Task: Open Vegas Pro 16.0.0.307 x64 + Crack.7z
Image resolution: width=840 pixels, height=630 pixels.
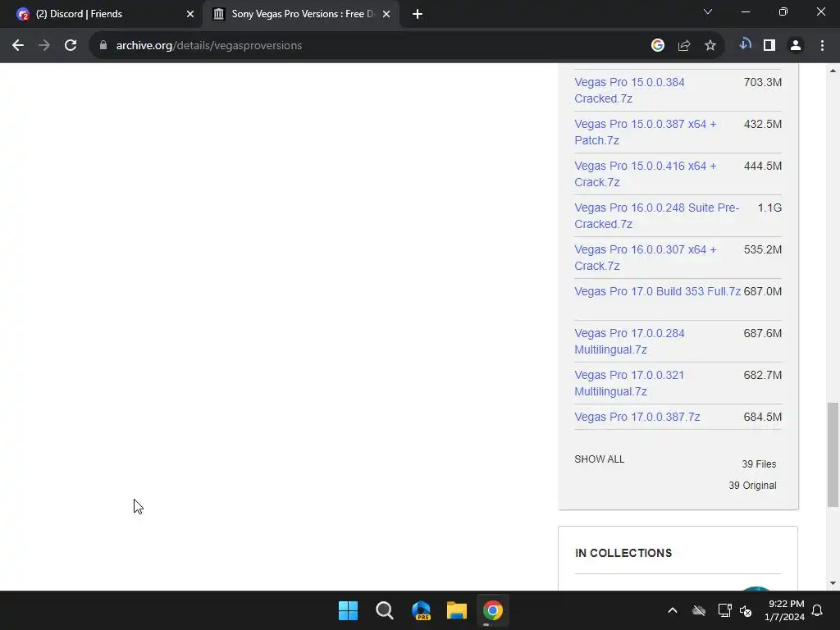Action: click(645, 258)
